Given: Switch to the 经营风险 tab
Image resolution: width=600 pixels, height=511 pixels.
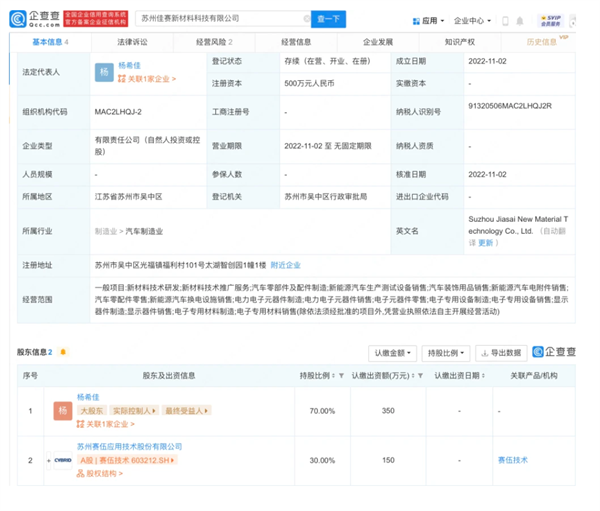Looking at the screenshot, I should [x=214, y=42].
